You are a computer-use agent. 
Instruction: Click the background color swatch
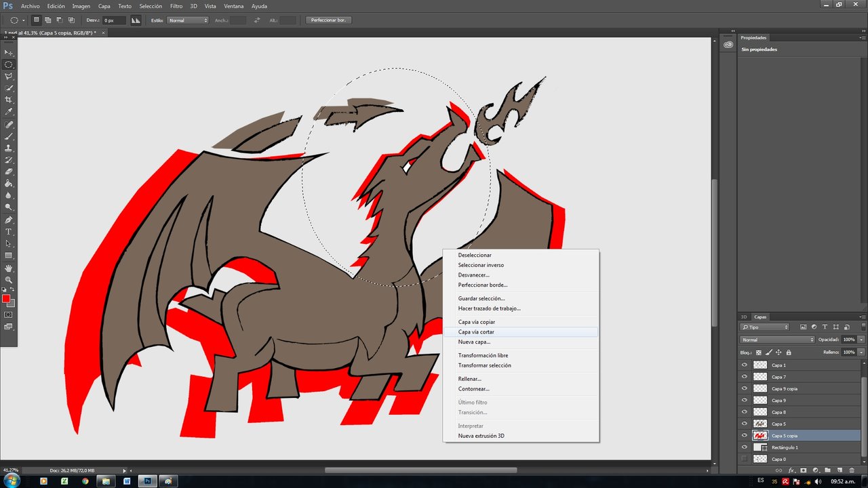coord(11,303)
